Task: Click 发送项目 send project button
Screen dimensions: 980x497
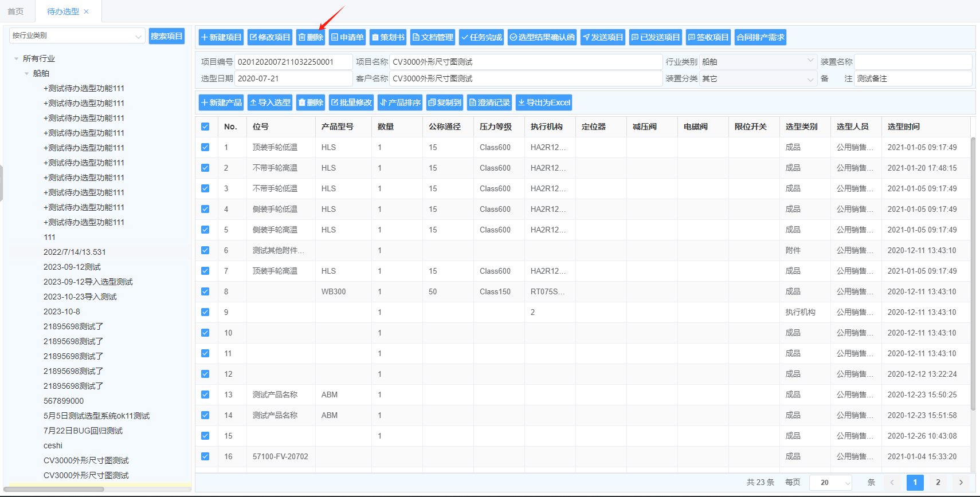Action: pyautogui.click(x=602, y=37)
